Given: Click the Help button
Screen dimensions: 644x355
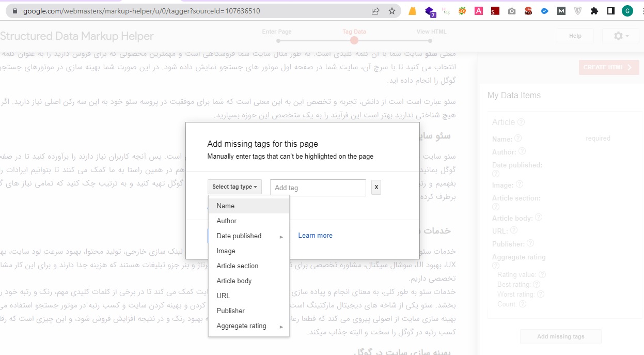Looking at the screenshot, I should tap(575, 36).
